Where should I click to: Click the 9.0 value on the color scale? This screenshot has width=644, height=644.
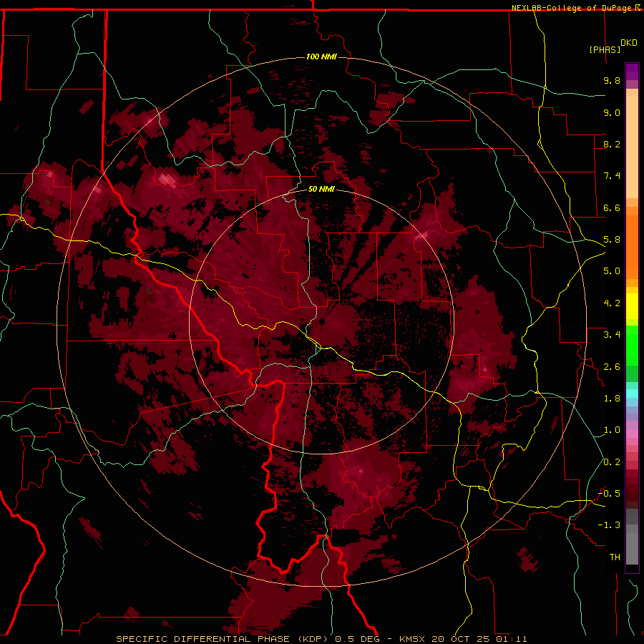(x=612, y=112)
